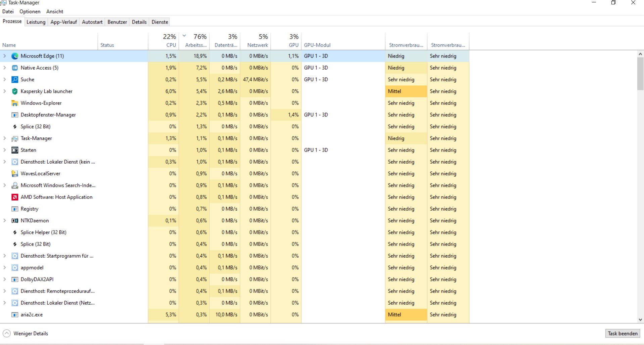This screenshot has width=644, height=345.
Task: Click the 1,4% GPU value for Desktopfenster-Manager
Action: pyautogui.click(x=293, y=115)
